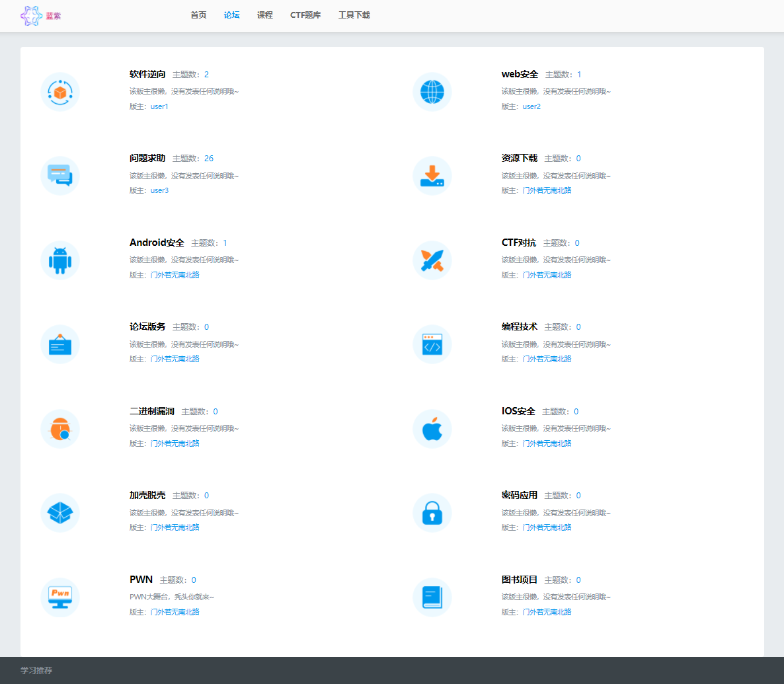784x684 pixels.
Task: Click the 密码应用 padlock icon
Action: click(x=432, y=513)
